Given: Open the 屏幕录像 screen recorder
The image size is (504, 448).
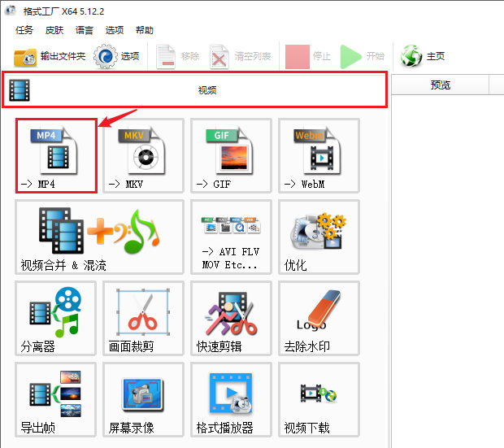Looking at the screenshot, I should coord(143,400).
